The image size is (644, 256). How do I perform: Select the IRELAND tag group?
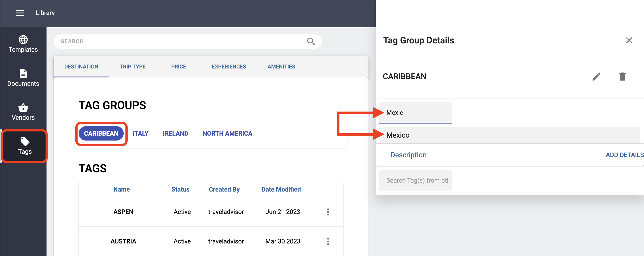pos(175,133)
